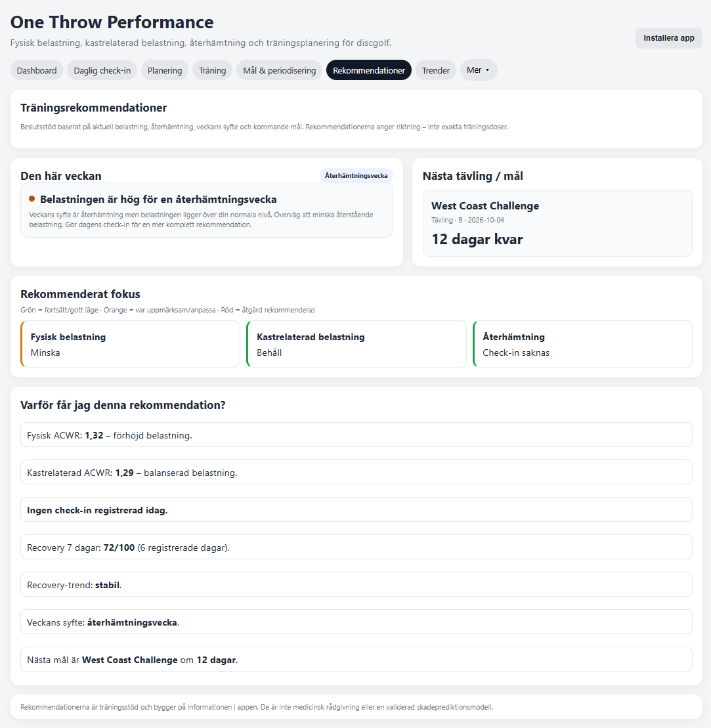Viewport: 711px width, 728px height.
Task: Open the Dashboard tab
Action: click(37, 70)
